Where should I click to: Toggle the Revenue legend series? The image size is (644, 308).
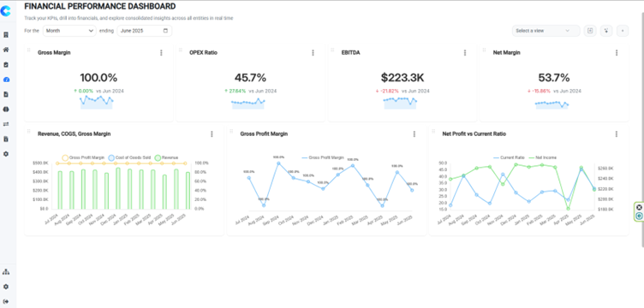(x=166, y=157)
